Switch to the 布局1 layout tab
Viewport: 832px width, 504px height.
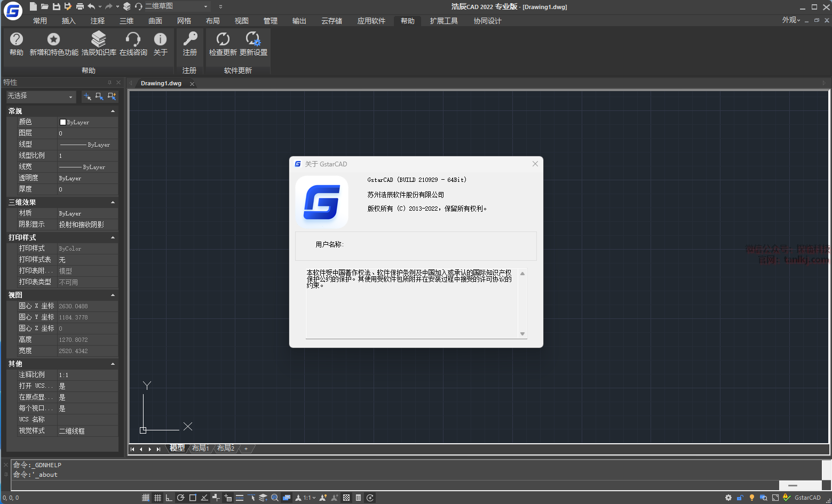[x=200, y=448]
